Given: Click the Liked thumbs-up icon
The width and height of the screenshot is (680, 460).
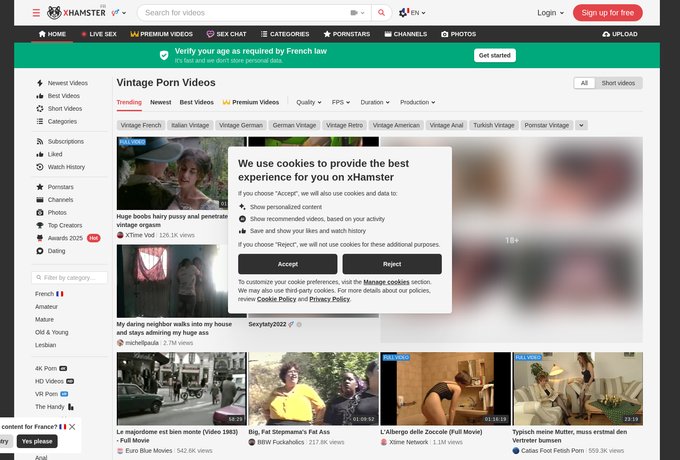Looking at the screenshot, I should (x=40, y=154).
